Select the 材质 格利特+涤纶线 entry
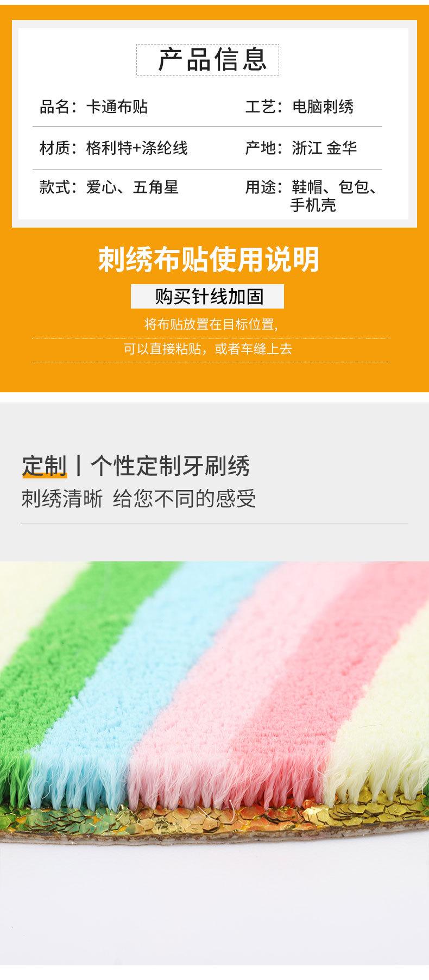The height and width of the screenshot is (980, 429). point(113,148)
